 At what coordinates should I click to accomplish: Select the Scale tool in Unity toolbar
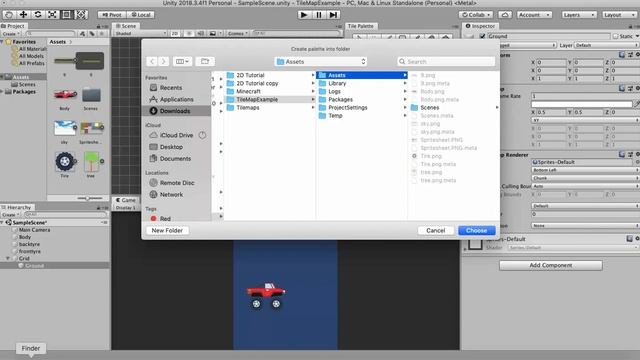(52, 15)
